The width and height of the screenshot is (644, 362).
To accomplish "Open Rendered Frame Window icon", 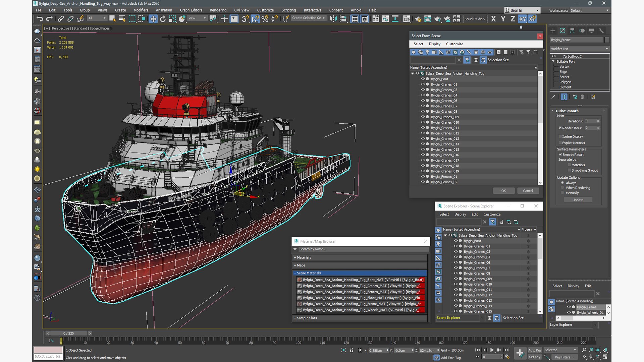I will tap(428, 19).
